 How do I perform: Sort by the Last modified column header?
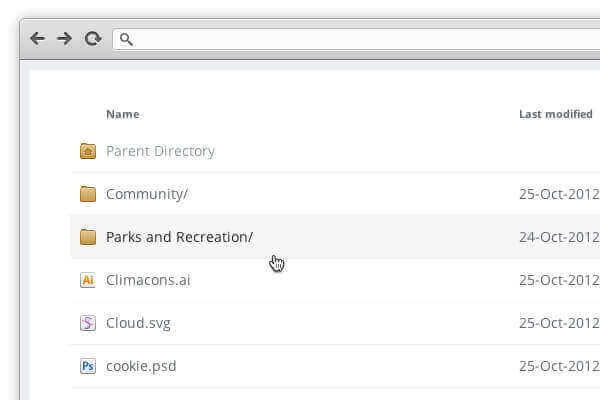pos(555,114)
